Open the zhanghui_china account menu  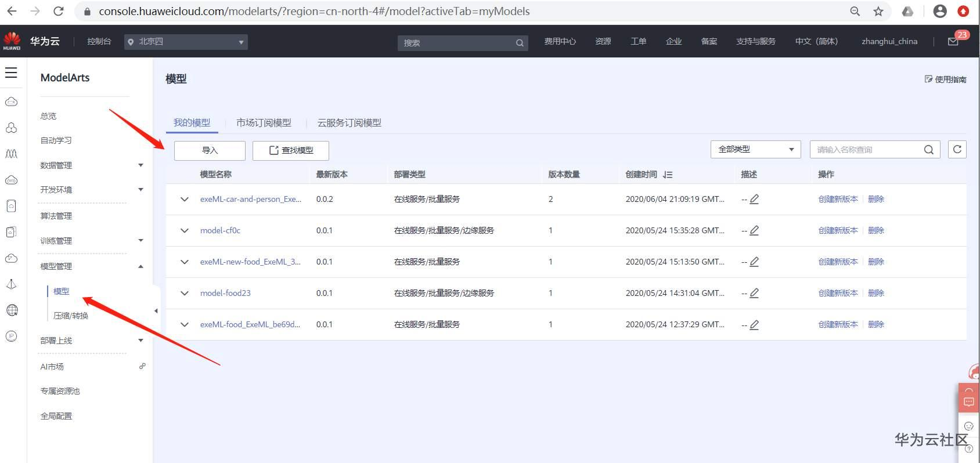(x=889, y=41)
